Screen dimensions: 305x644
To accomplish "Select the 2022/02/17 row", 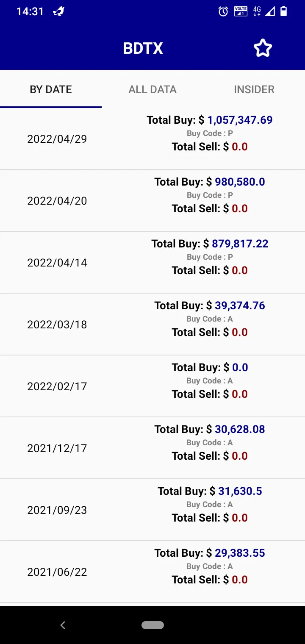I will [152, 386].
